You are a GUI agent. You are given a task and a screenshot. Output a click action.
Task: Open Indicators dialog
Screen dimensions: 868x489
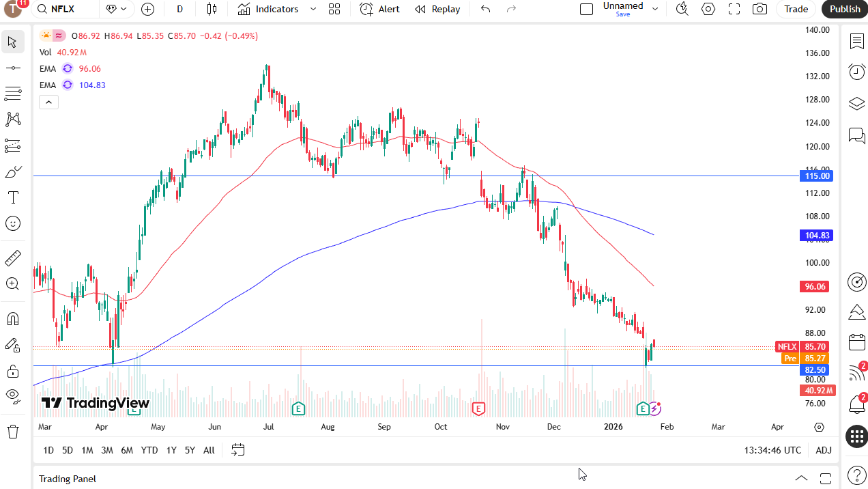point(268,9)
